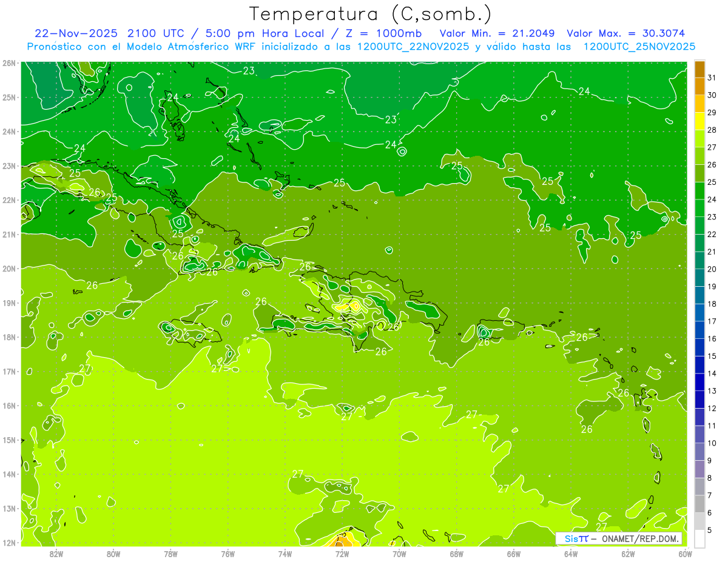Click the '23N' latitude label
Screen dimensions: 728x562
8,166
